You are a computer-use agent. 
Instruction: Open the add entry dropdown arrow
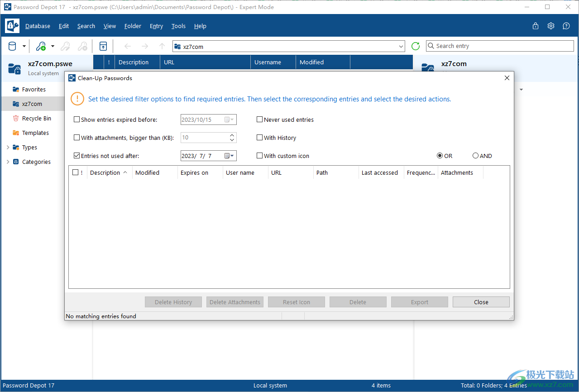(x=53, y=46)
